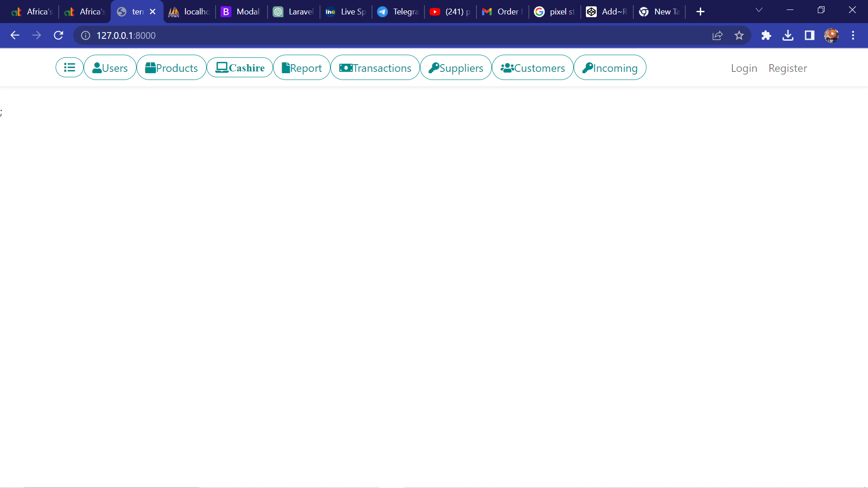The width and height of the screenshot is (868, 488).
Task: Open Chrome three-dot menu
Action: click(x=853, y=35)
